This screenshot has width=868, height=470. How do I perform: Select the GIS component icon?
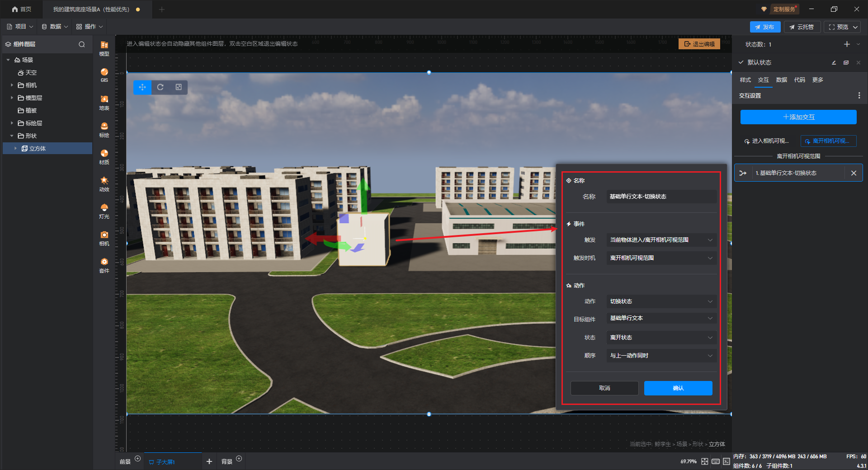click(104, 75)
